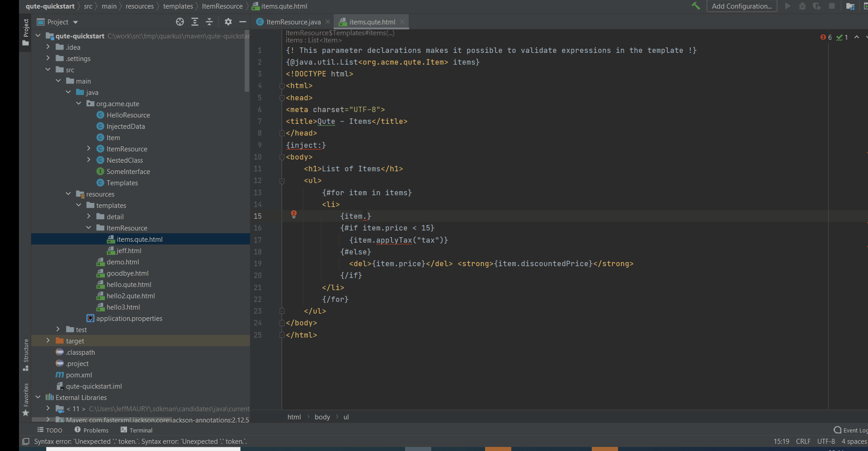Expand the target folder
This screenshot has width=868, height=451.
[48, 341]
